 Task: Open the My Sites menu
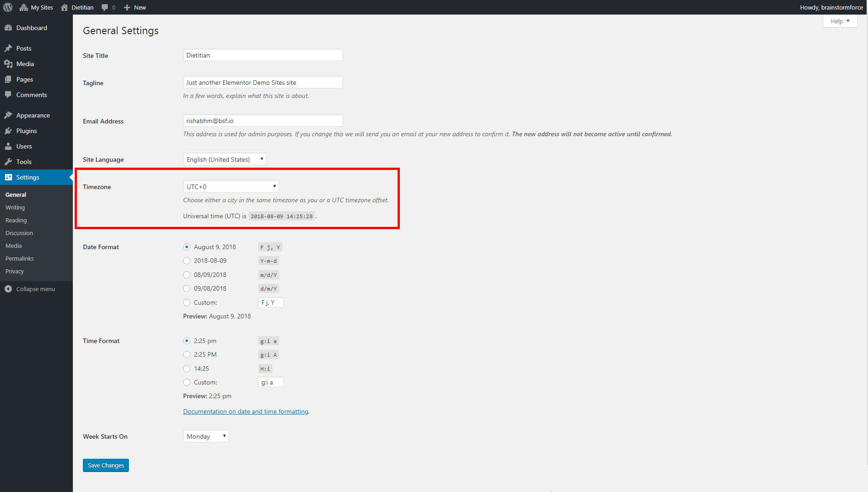[x=36, y=7]
